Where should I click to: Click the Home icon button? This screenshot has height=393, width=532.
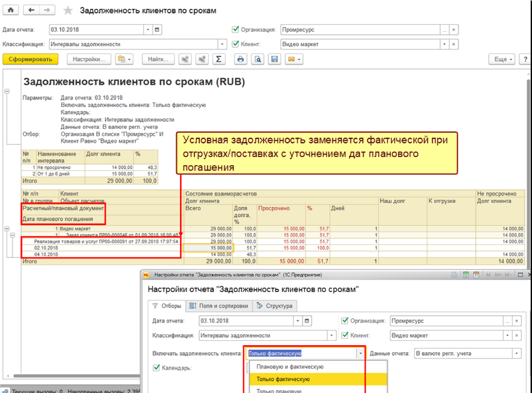(11, 10)
